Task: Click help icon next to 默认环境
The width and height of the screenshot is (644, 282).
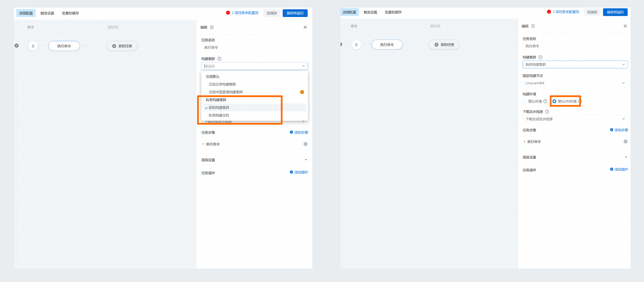Action: 545,101
